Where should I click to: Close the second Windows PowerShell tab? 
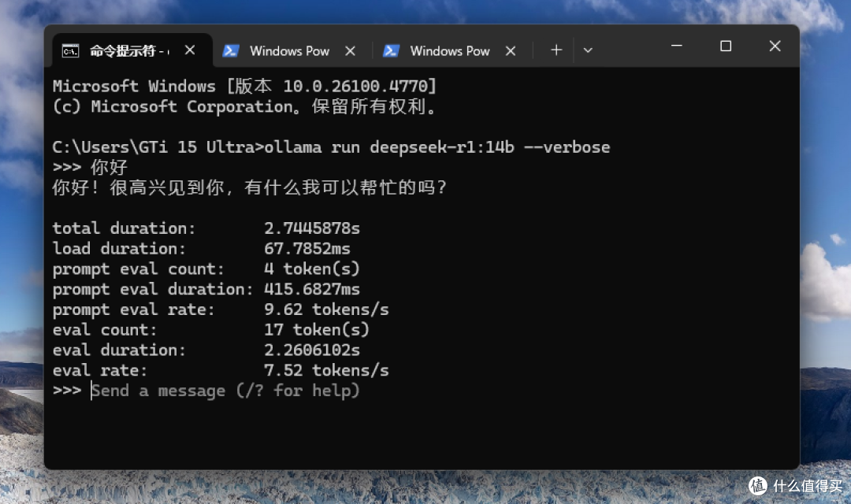point(511,51)
